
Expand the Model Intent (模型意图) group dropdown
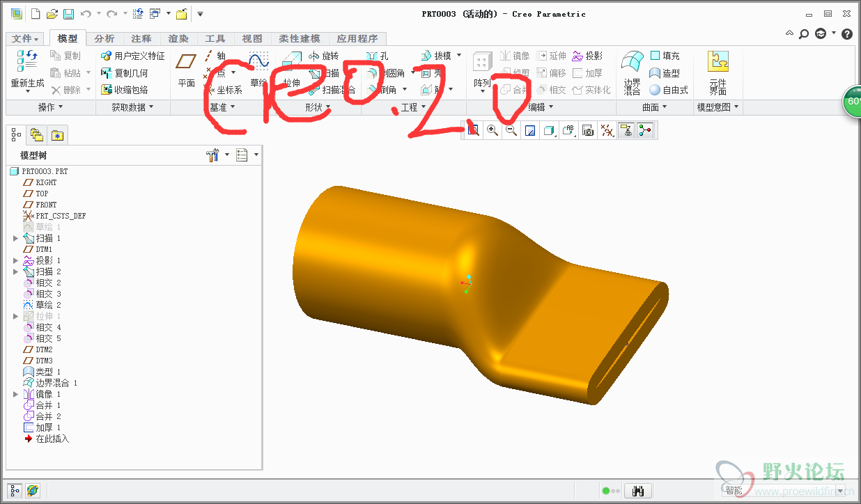(x=718, y=107)
